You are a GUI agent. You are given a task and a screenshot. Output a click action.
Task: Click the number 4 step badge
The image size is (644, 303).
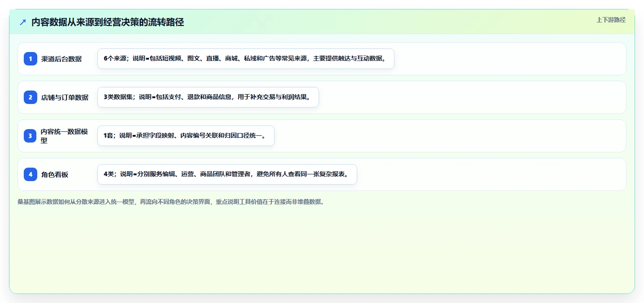(x=31, y=174)
